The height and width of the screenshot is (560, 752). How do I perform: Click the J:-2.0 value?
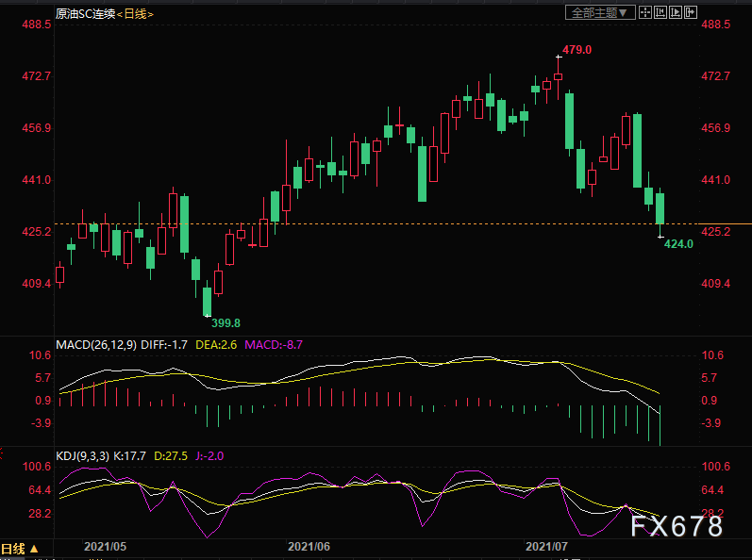tap(209, 456)
